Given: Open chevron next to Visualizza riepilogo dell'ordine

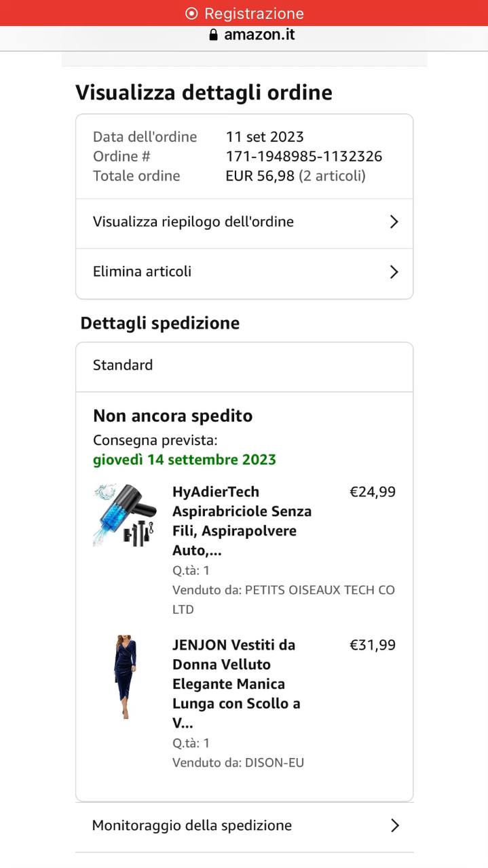Looking at the screenshot, I should [x=394, y=222].
